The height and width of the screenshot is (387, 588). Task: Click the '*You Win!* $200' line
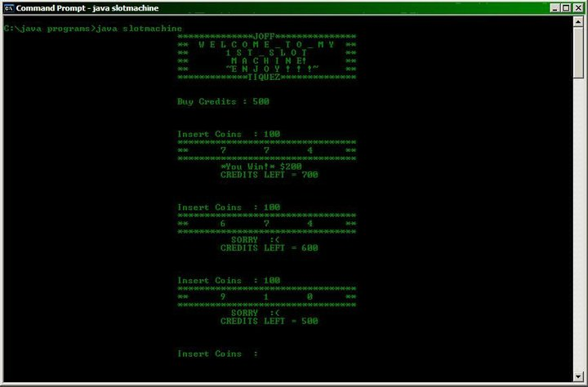[261, 167]
